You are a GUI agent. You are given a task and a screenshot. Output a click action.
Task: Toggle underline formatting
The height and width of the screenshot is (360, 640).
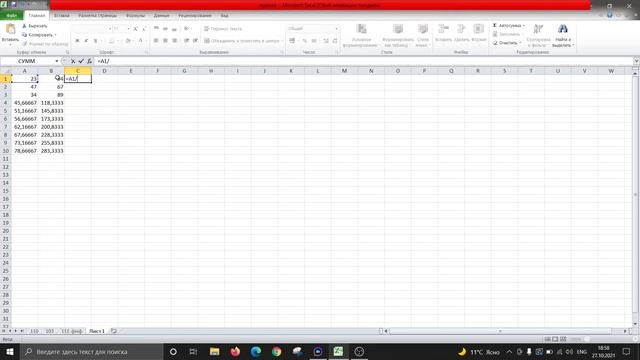coord(95,41)
